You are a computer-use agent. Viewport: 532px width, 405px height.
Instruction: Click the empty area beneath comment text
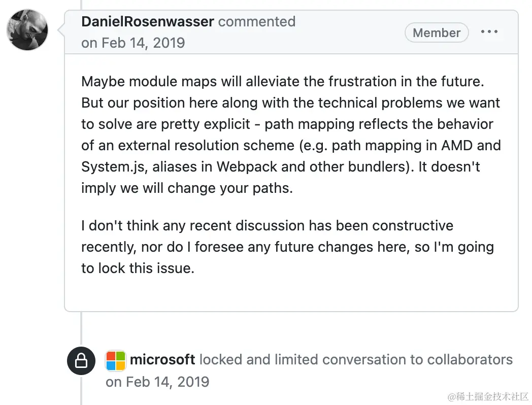(x=291, y=293)
